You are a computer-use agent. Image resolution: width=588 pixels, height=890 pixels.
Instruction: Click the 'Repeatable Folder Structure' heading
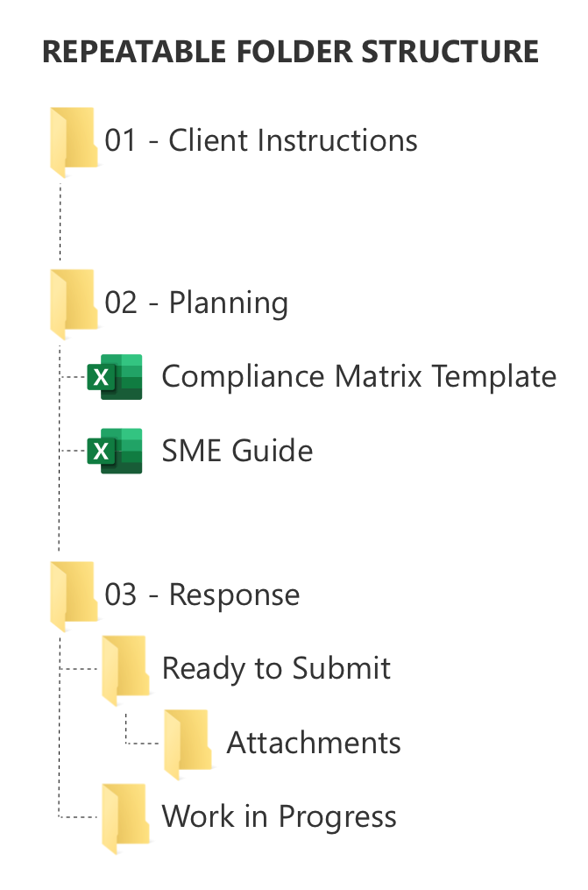tap(290, 52)
